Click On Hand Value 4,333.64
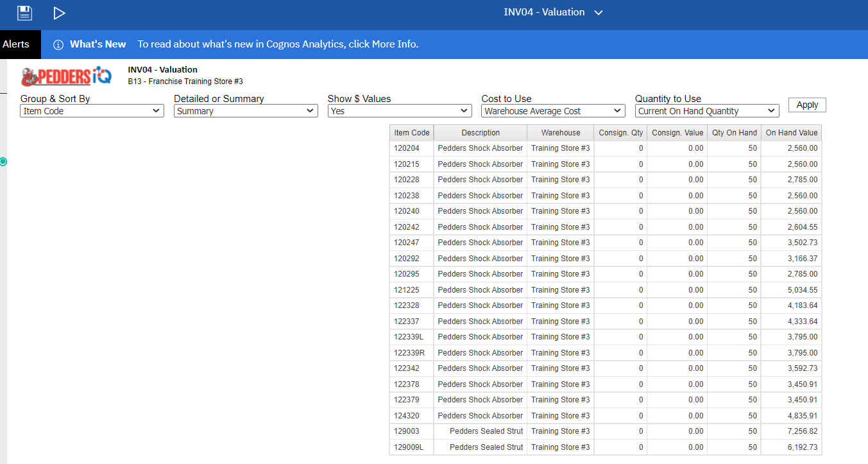 pyautogui.click(x=792, y=322)
